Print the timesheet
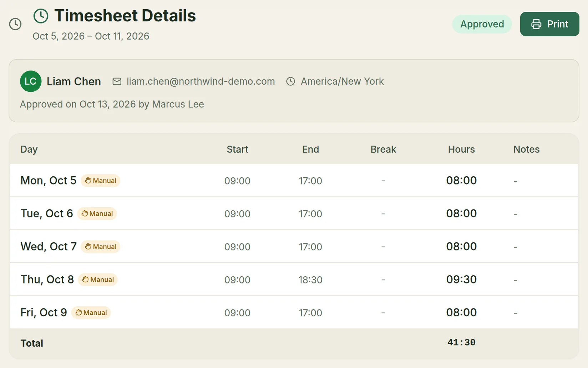 click(549, 24)
